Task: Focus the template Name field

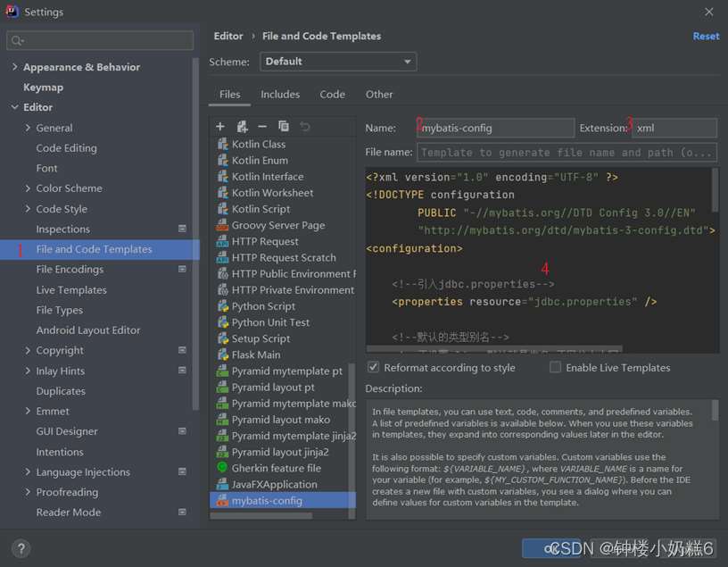Action: pos(495,128)
